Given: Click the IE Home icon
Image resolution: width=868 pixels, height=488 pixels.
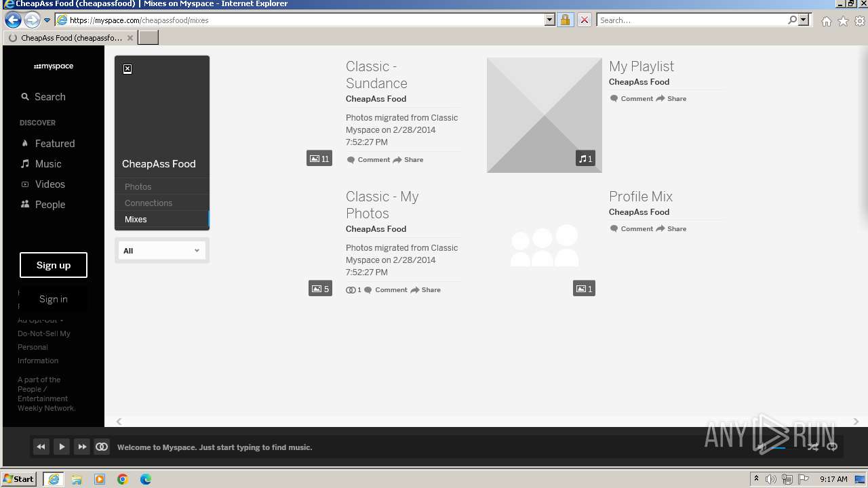Looking at the screenshot, I should pyautogui.click(x=826, y=21).
